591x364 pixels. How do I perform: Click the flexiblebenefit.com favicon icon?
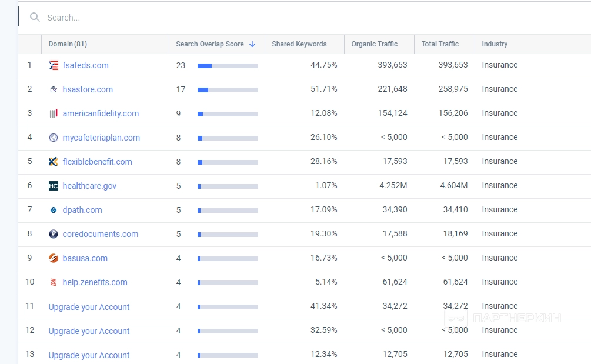click(x=54, y=162)
